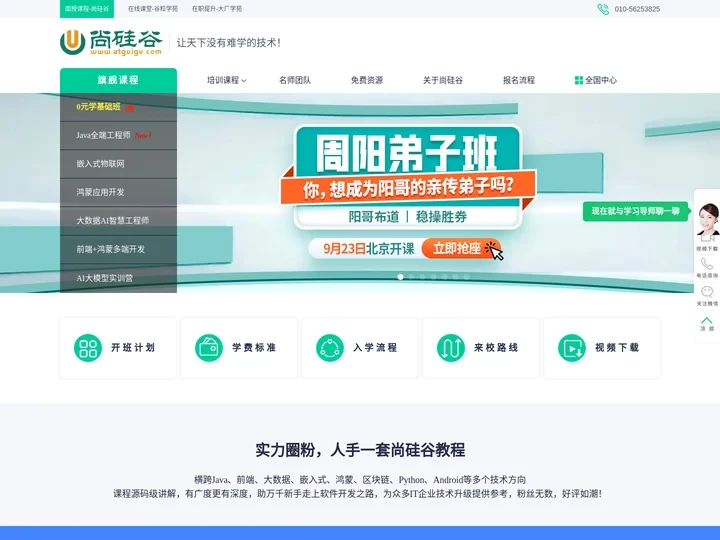Click the 来校路线 card label
The image size is (720, 540).
tap(496, 348)
